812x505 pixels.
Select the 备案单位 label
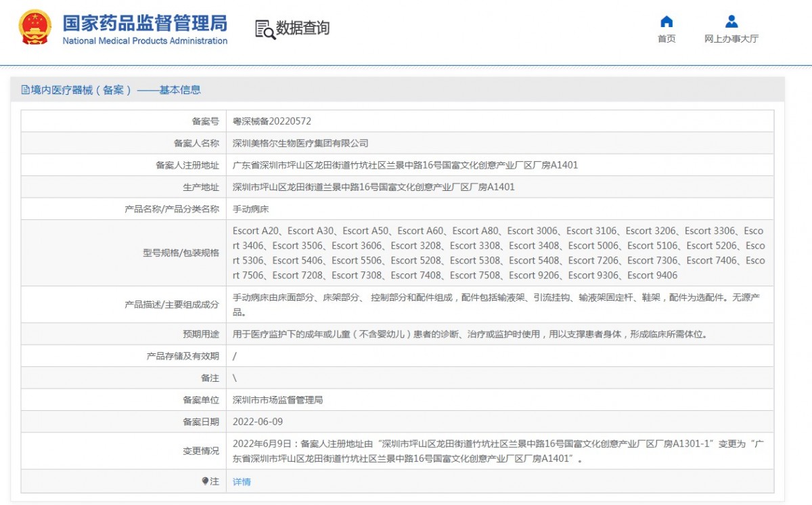(201, 400)
